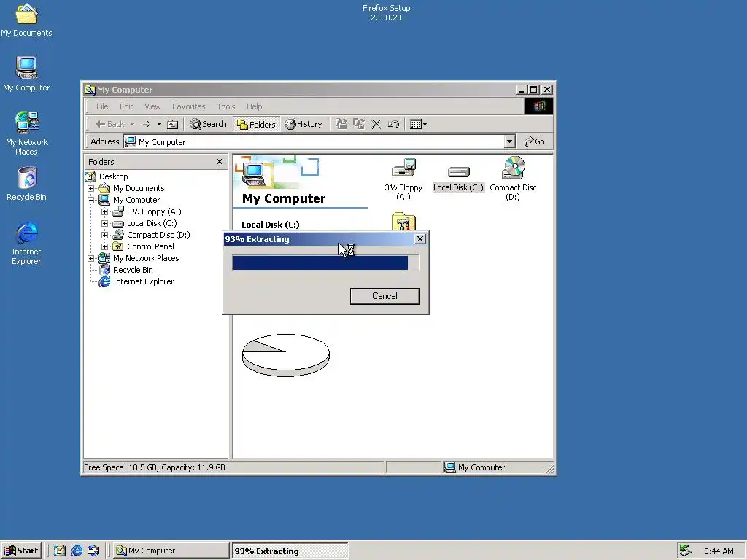The height and width of the screenshot is (560, 747).
Task: Click the Forward arrow toolbar button
Action: [146, 124]
